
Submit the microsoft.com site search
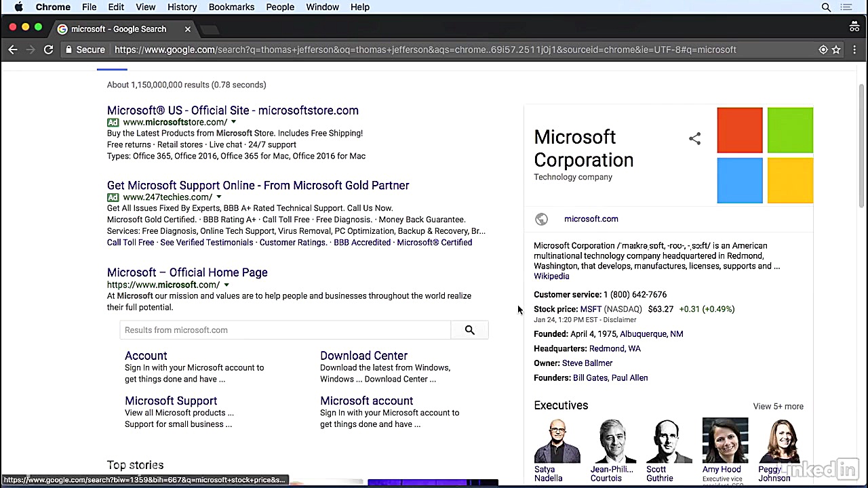469,330
